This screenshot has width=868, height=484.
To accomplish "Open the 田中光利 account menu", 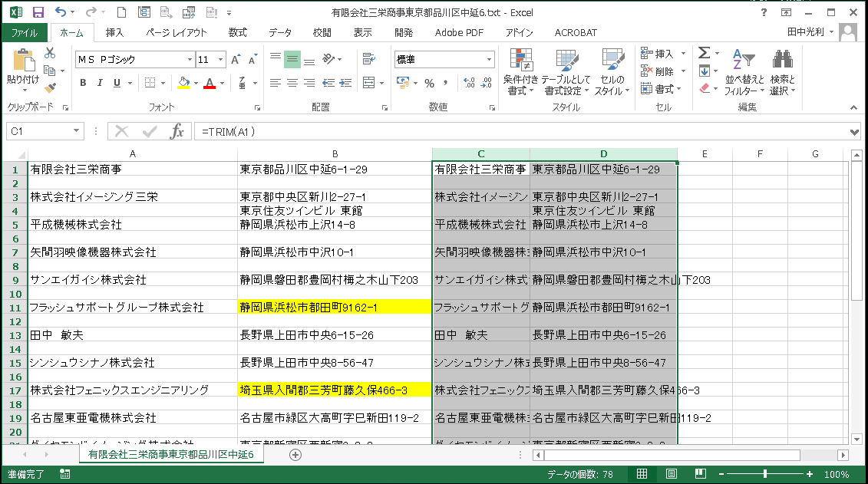I will point(810,32).
